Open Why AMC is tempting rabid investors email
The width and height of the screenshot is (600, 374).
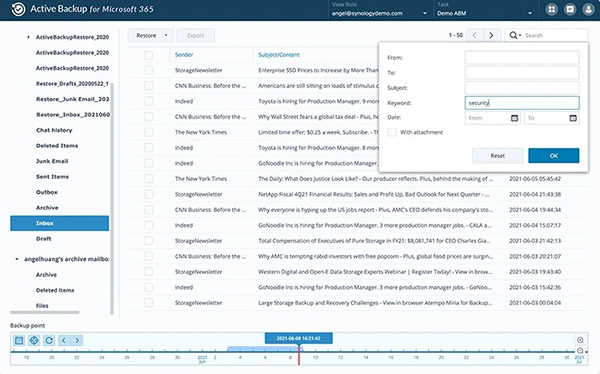375,256
